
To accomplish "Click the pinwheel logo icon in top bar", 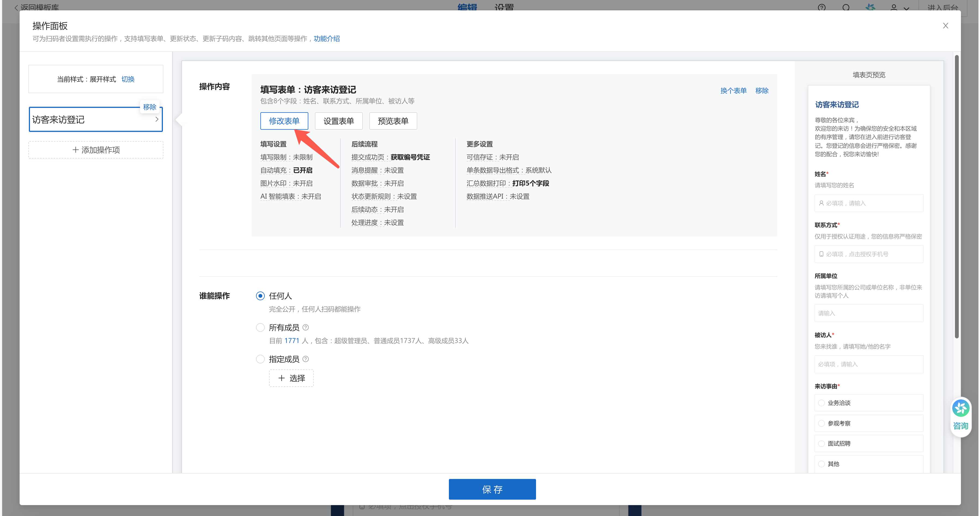I will (x=870, y=7).
